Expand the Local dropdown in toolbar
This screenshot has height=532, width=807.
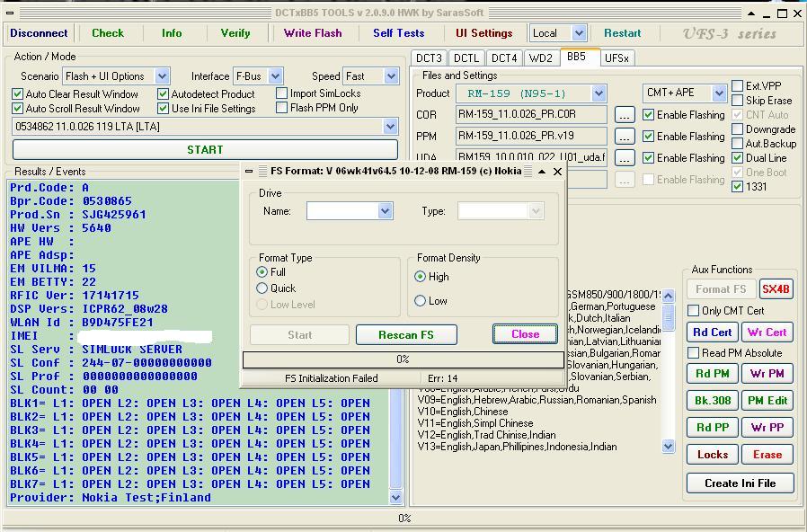(579, 33)
